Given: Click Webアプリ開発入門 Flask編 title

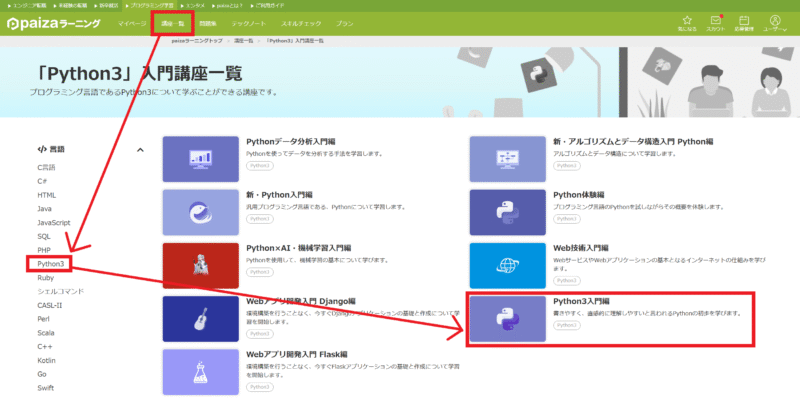Looking at the screenshot, I should coord(296,354).
